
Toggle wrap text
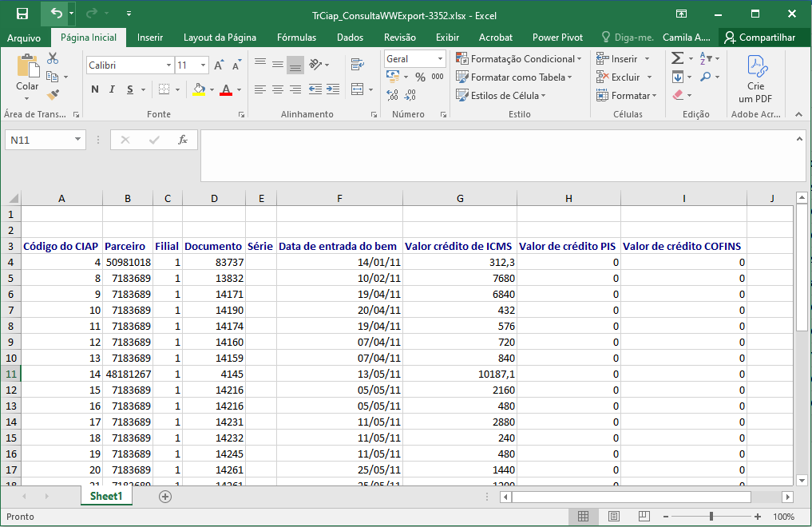[x=358, y=64]
